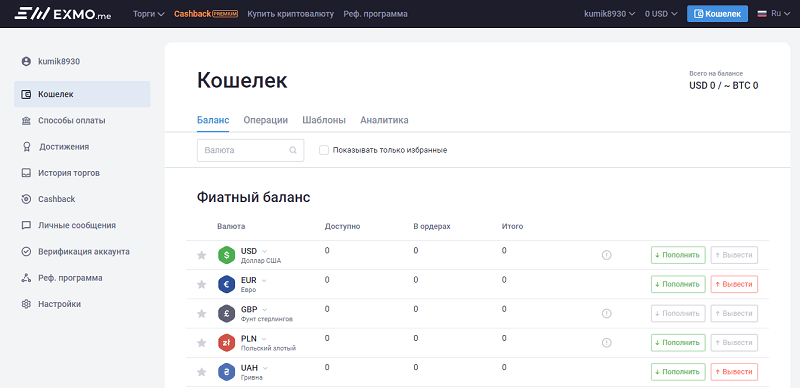
Task: Click the info icon in the USD row
Action: 607,255
